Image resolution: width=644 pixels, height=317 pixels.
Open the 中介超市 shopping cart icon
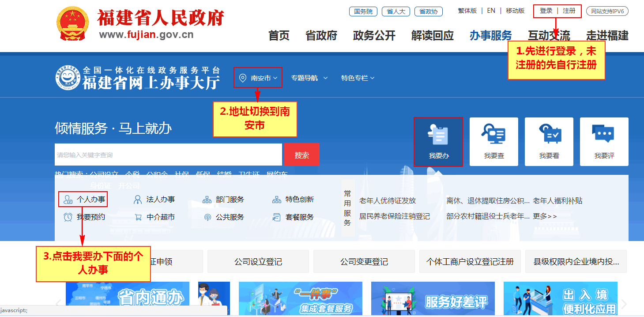click(138, 217)
